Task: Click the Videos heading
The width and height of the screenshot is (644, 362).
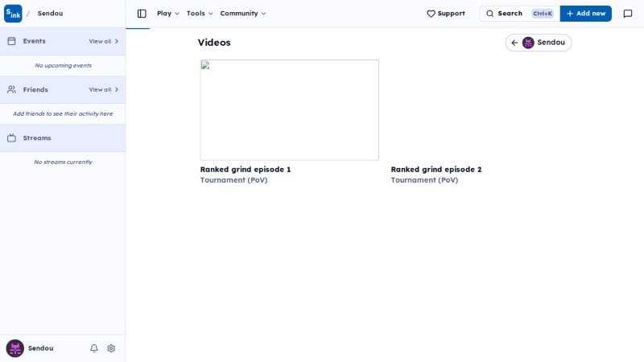Action: 214,43
